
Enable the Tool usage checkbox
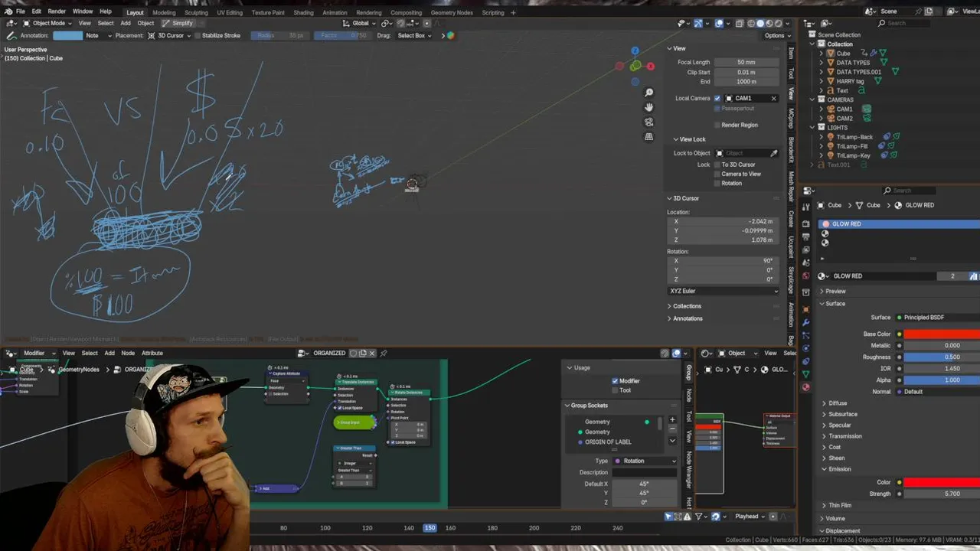[x=615, y=390]
